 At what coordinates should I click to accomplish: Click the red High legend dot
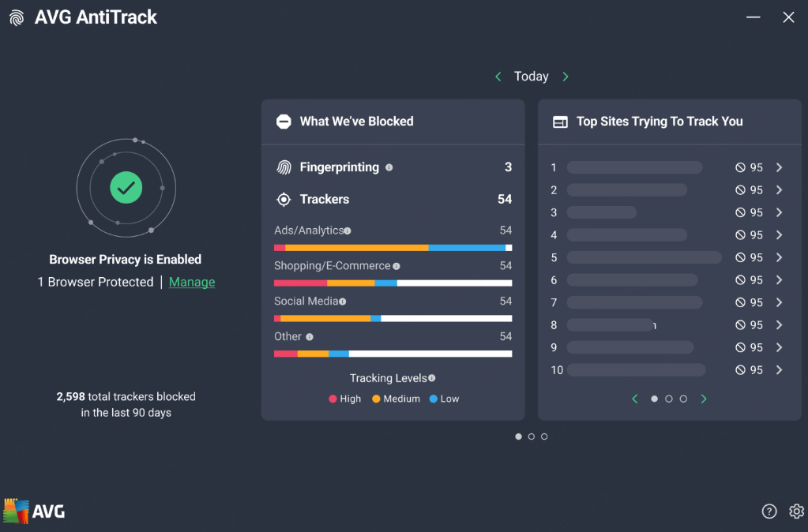click(x=333, y=399)
